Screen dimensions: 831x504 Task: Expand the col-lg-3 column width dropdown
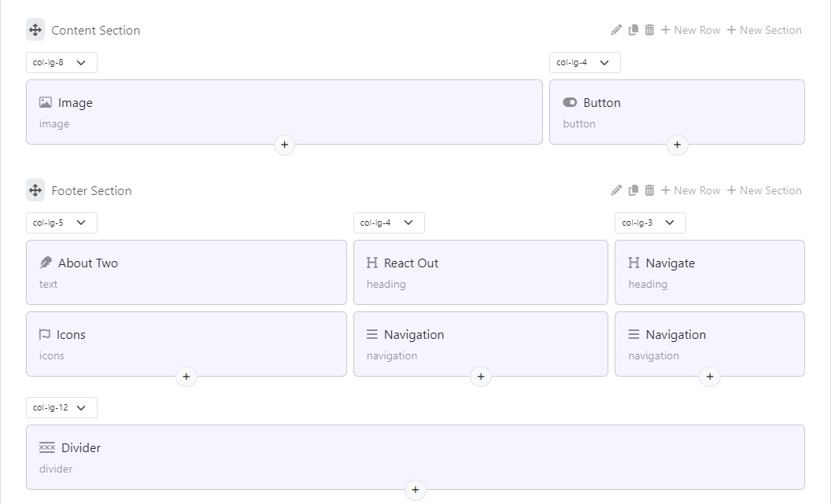tap(650, 223)
